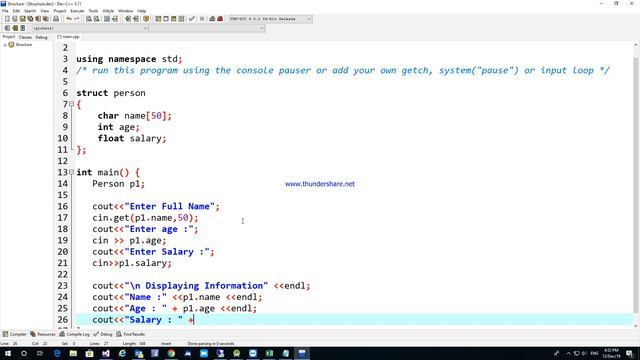
Task: Click the Print toolbar icon
Action: point(56,19)
